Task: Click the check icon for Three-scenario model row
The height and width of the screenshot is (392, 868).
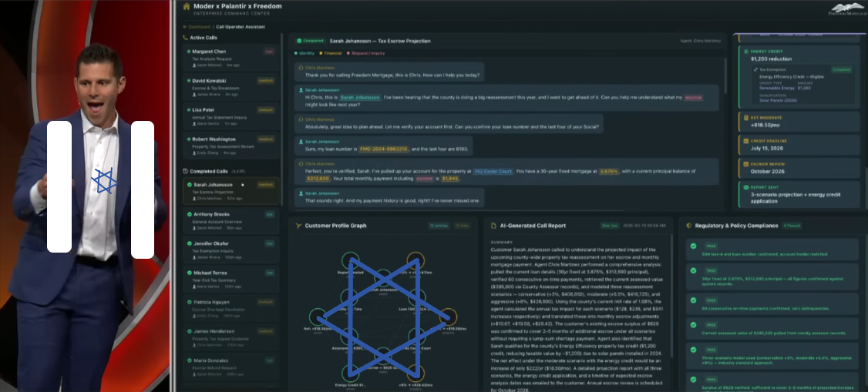Action: pos(692,350)
